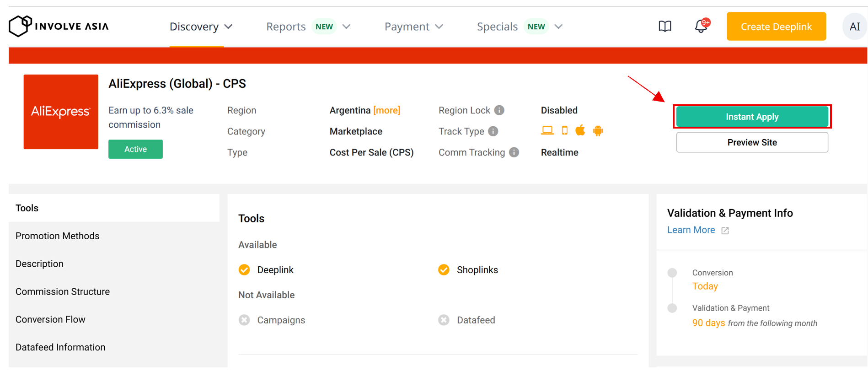The height and width of the screenshot is (382, 868).
Task: Click the Campaigns tool label
Action: point(281,320)
